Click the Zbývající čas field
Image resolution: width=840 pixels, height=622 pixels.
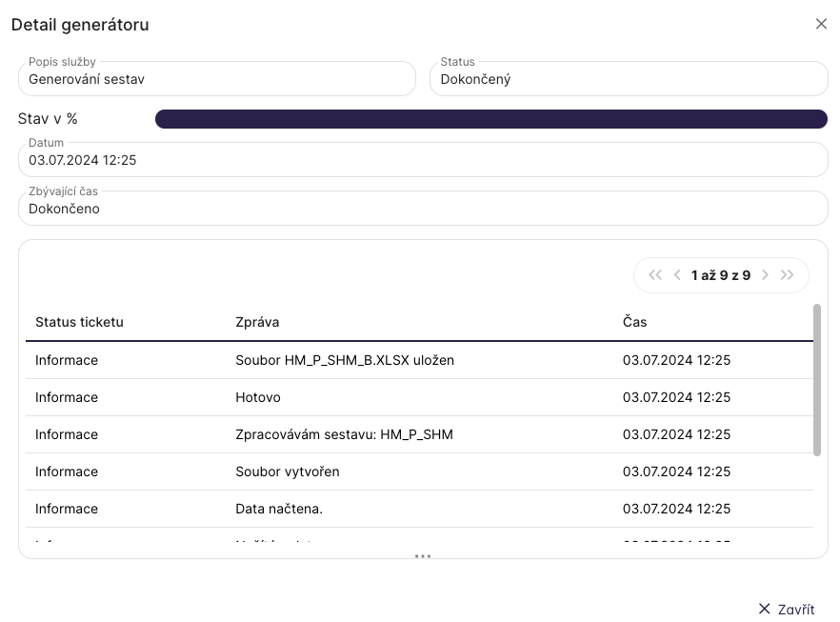[423, 209]
